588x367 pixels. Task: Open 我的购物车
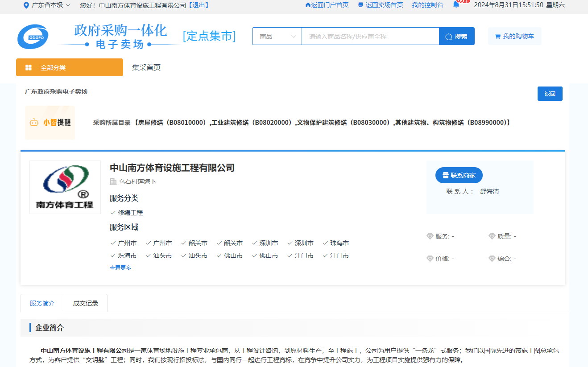[x=514, y=37]
